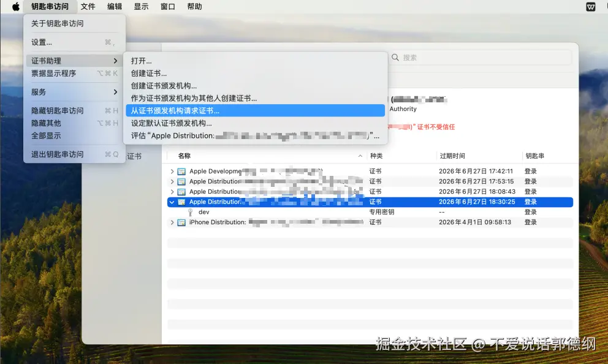Image resolution: width=608 pixels, height=364 pixels.
Task: Click 创建证书颁发机构...
Action: click(x=255, y=86)
